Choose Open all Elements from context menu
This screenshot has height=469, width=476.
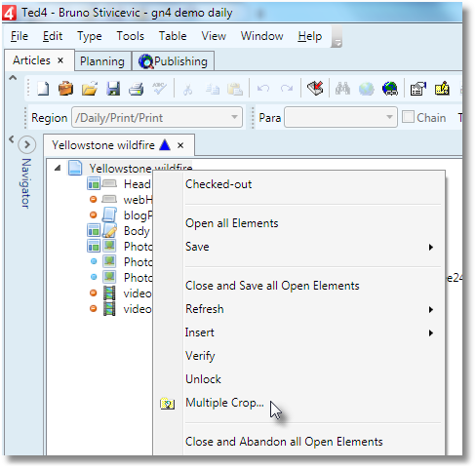point(232,223)
